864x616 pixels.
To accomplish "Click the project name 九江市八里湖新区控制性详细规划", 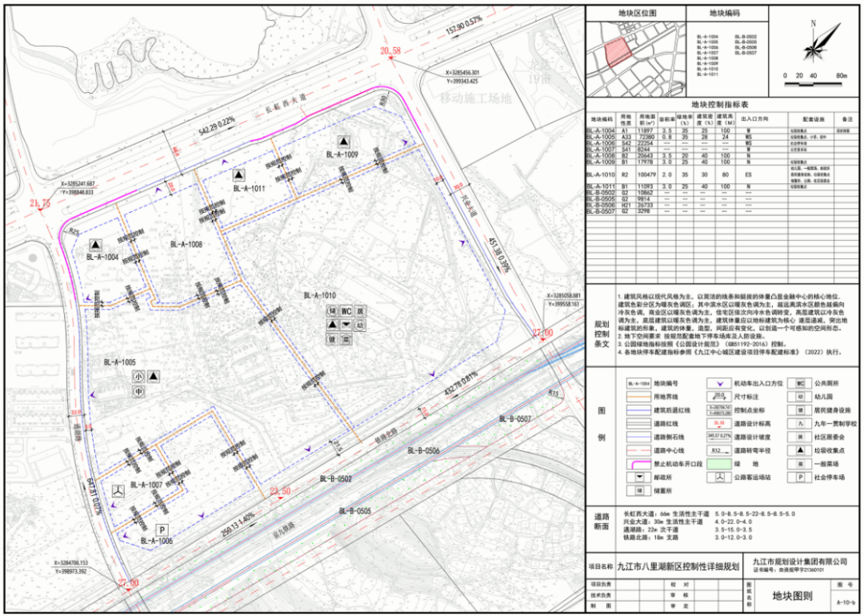I will click(x=678, y=566).
